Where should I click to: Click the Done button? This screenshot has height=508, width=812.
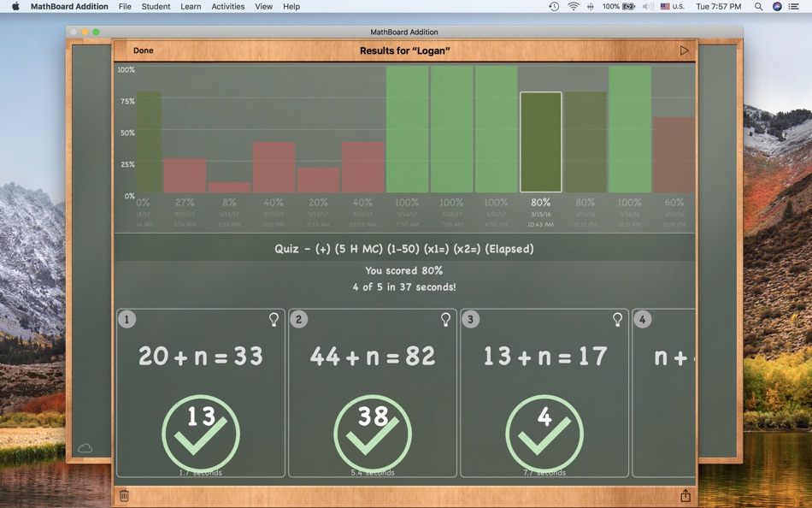pyautogui.click(x=143, y=50)
